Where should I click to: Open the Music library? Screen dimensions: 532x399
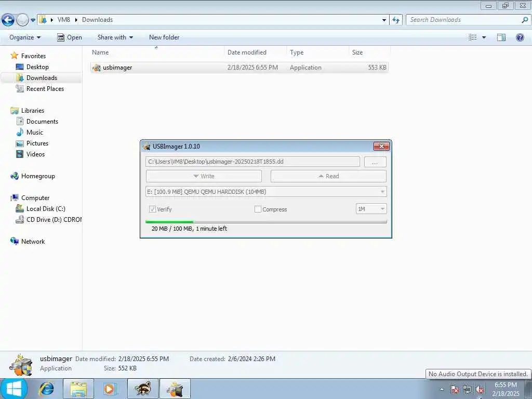[x=35, y=132]
